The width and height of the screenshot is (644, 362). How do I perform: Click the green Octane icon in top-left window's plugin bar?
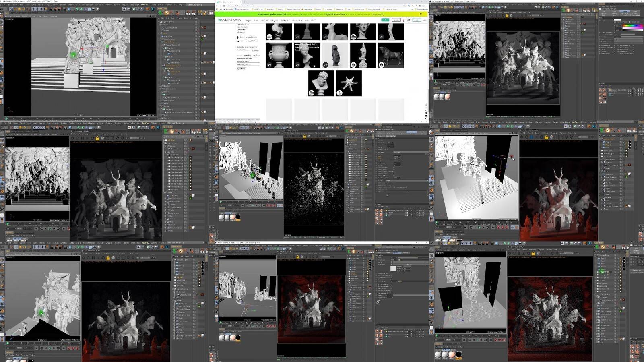tap(160, 13)
